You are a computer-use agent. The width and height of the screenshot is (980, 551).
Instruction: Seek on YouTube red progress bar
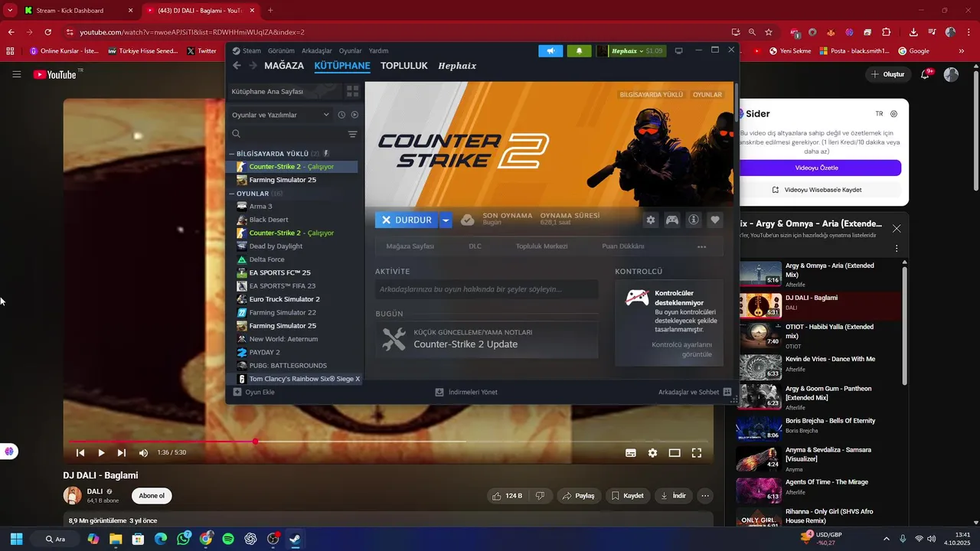(x=387, y=442)
